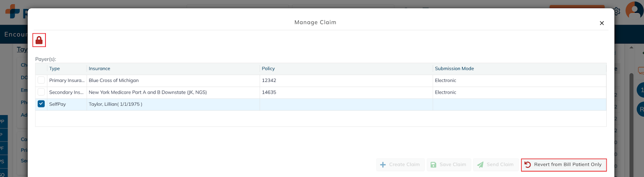Click the Revert from Bill Patient Only button

(563, 165)
